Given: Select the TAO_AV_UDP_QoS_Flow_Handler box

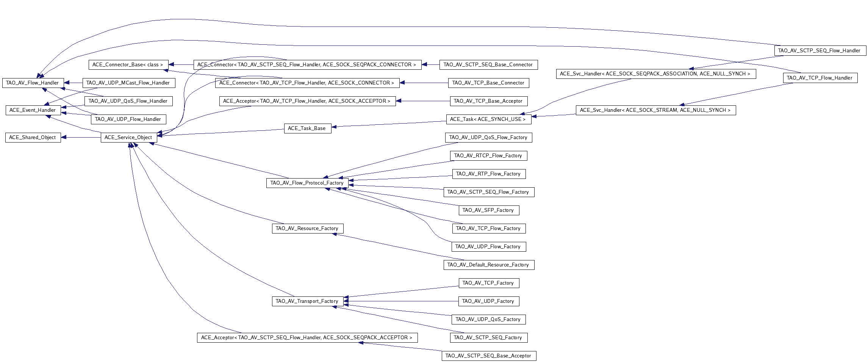Looking at the screenshot, I should pos(128,101).
